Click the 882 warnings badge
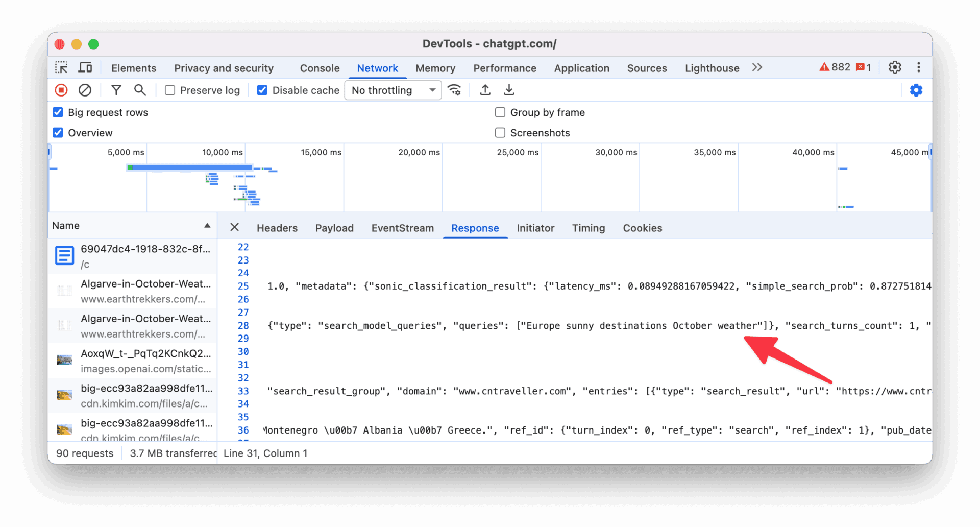The image size is (980, 527). pos(838,67)
